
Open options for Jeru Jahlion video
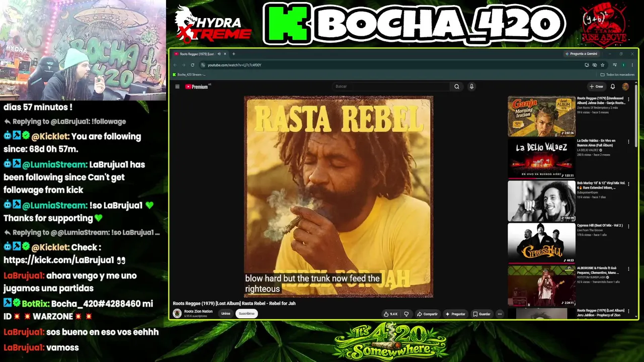tap(628, 311)
